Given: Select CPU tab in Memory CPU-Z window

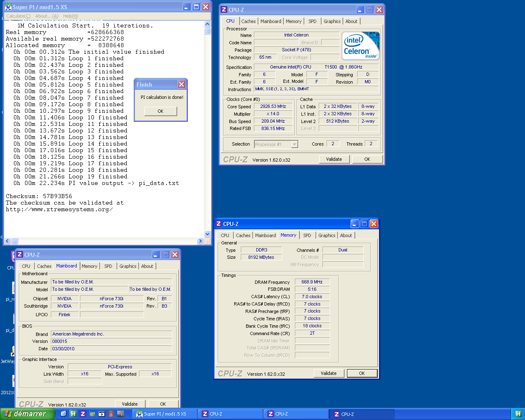Looking at the screenshot, I should point(225,235).
